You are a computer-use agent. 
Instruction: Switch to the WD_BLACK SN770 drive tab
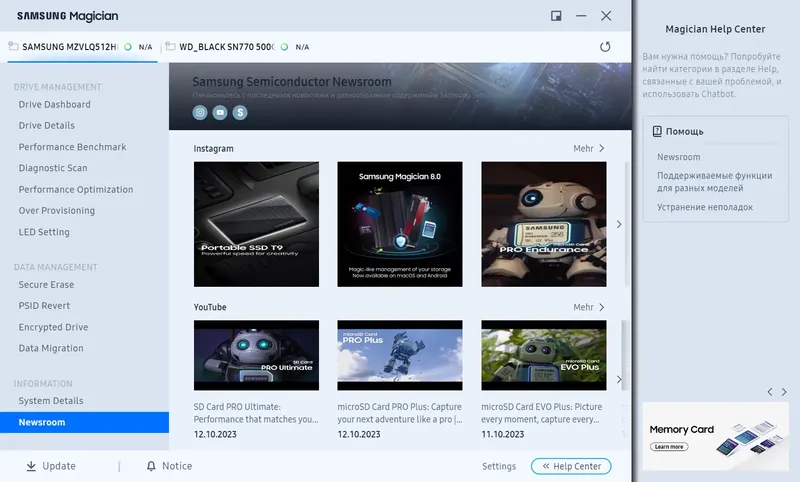pos(237,47)
